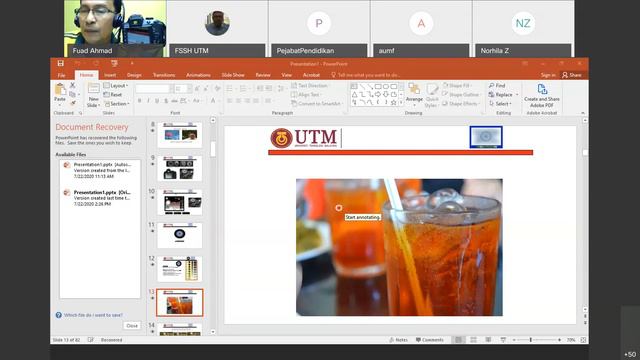Click Find in Editing group
The height and width of the screenshot is (360, 640).
click(497, 86)
